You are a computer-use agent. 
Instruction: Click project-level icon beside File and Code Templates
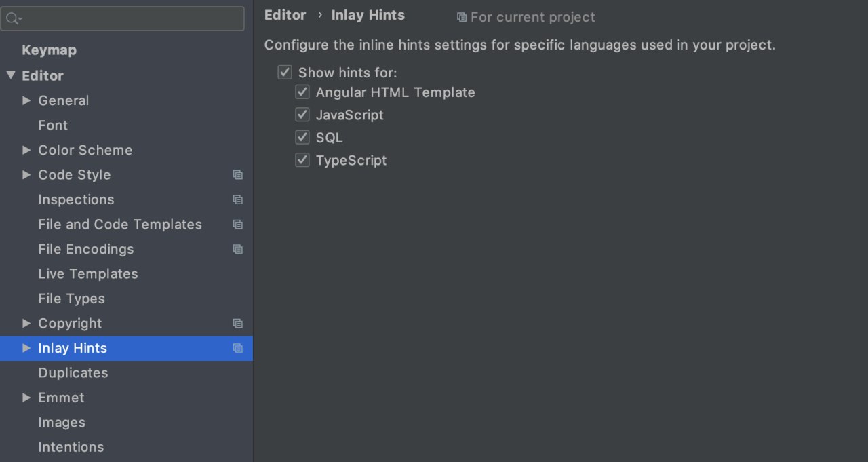click(x=237, y=225)
